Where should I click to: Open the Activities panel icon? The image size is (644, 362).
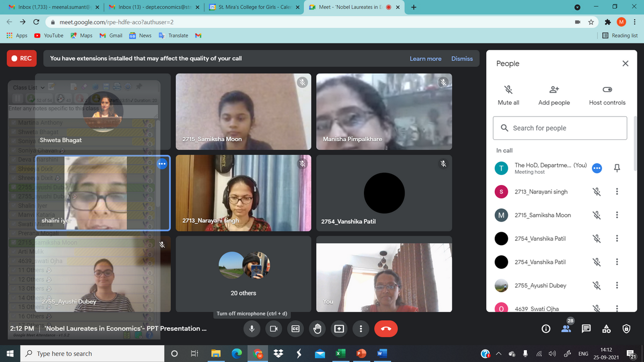coord(606,329)
